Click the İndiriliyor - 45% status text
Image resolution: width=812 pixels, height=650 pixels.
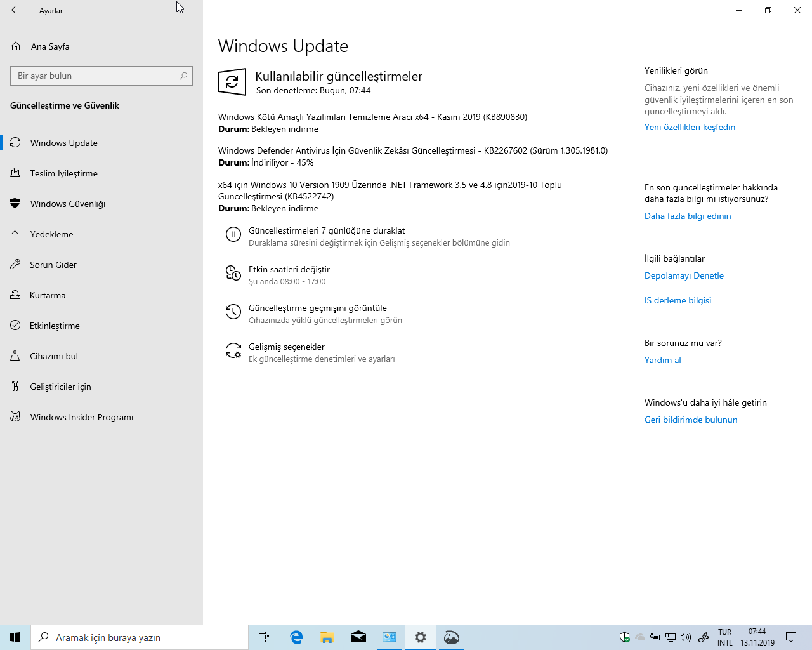(x=282, y=162)
